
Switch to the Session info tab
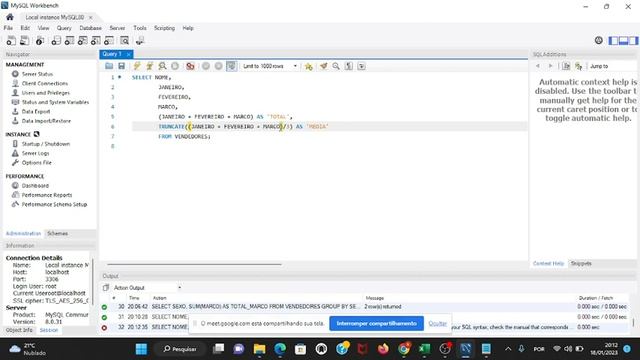49,330
